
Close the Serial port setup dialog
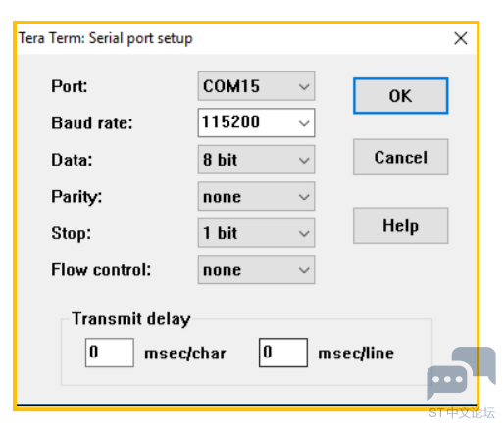point(461,38)
